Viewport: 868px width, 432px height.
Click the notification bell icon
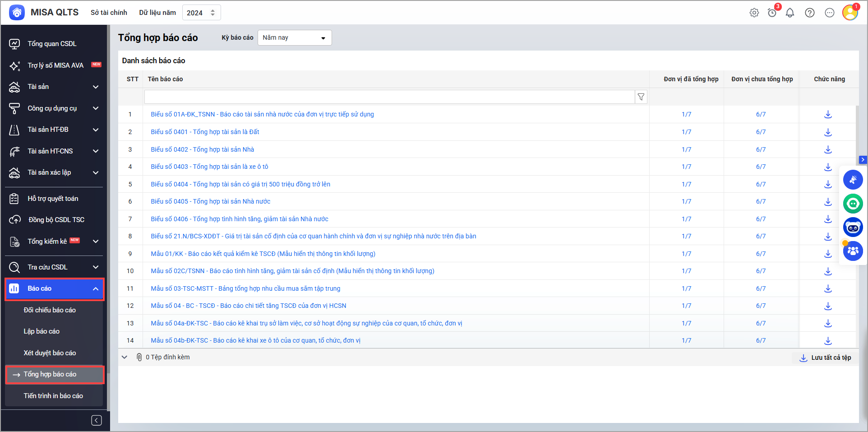[x=790, y=13]
